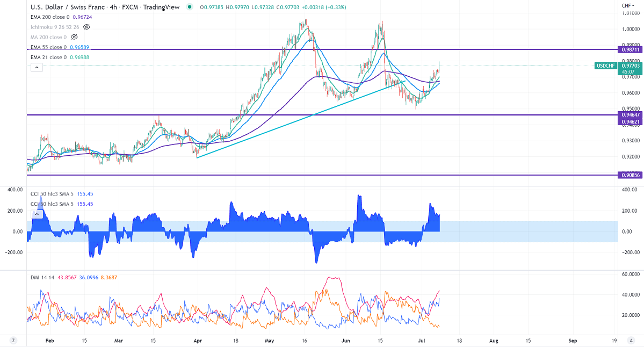
Task: Click the Jun label on time axis
Action: [x=346, y=341]
